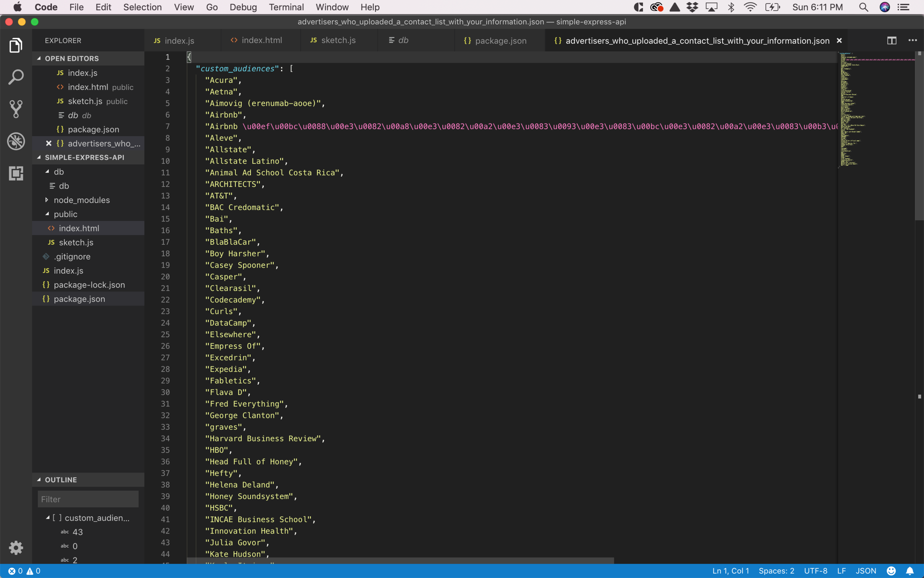Close the advertisers json editor tab
This screenshot has height=578, width=924.
tap(839, 41)
